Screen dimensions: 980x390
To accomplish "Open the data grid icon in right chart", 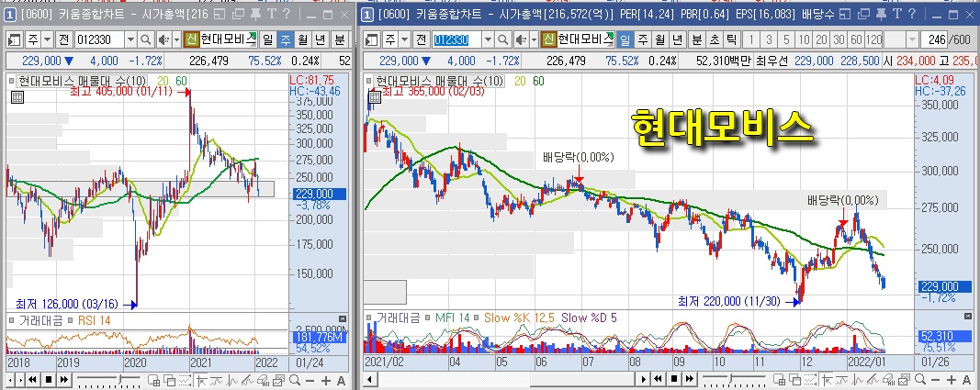I will 375,96.
